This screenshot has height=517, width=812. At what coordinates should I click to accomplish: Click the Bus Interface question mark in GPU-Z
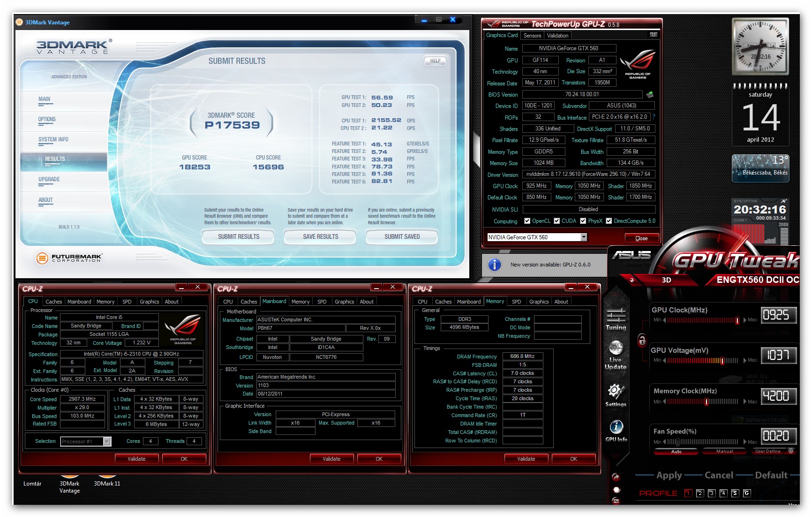point(654,117)
